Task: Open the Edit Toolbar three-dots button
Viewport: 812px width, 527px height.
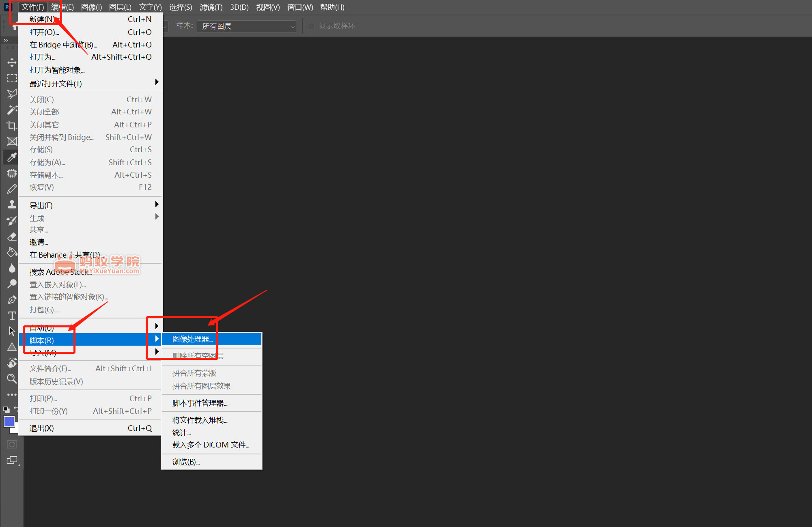Action: pyautogui.click(x=12, y=394)
